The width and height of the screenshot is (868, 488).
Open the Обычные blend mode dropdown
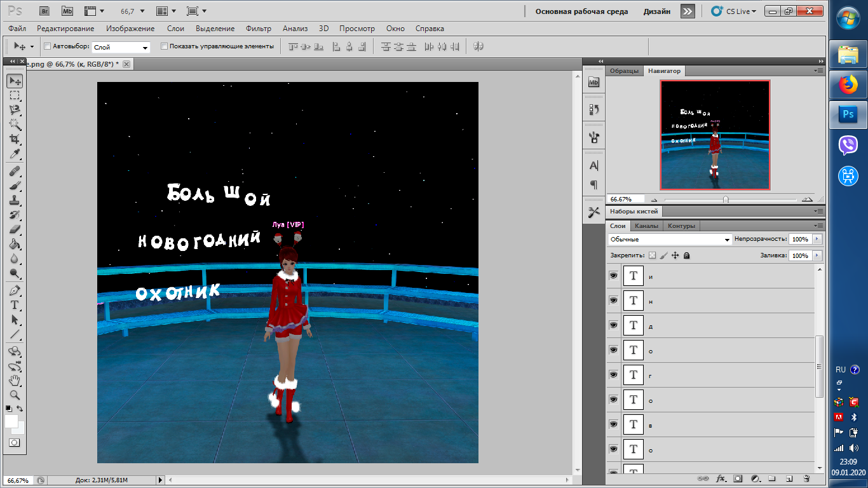(x=670, y=240)
